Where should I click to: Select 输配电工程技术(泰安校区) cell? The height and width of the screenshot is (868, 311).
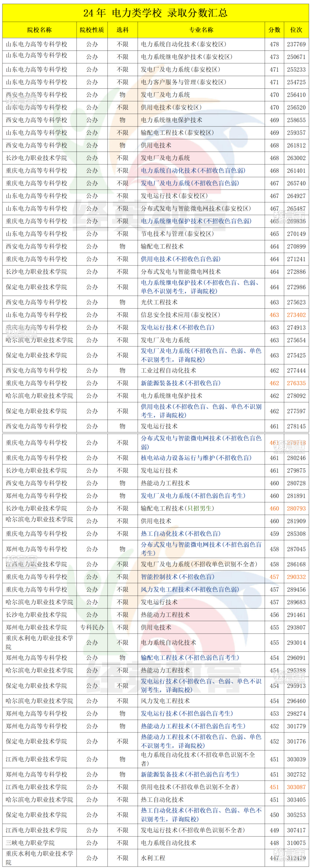(177, 133)
